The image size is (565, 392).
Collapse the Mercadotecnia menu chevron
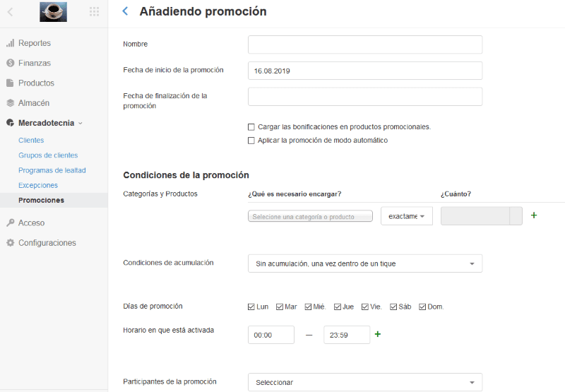81,123
